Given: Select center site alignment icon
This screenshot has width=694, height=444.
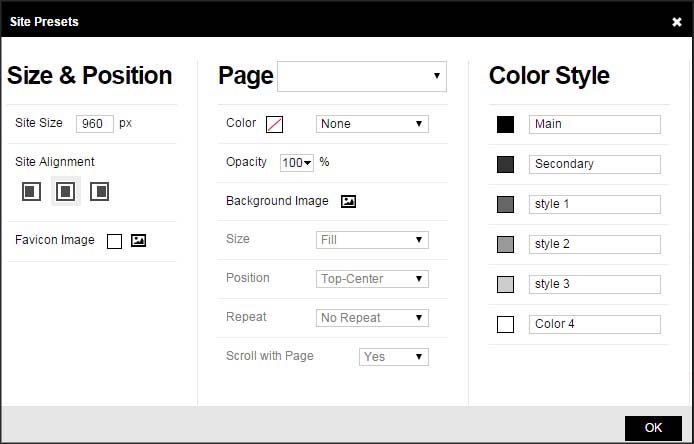Looking at the screenshot, I should pyautogui.click(x=66, y=191).
